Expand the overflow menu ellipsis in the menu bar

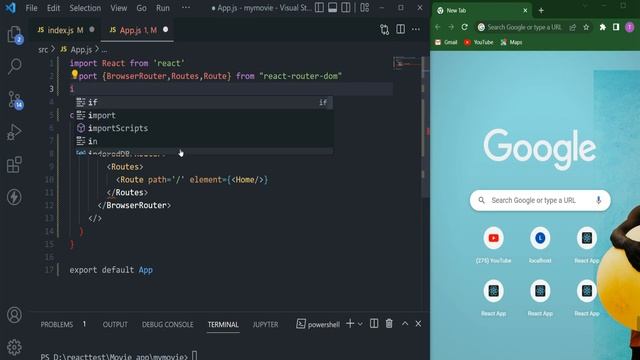coord(186,8)
